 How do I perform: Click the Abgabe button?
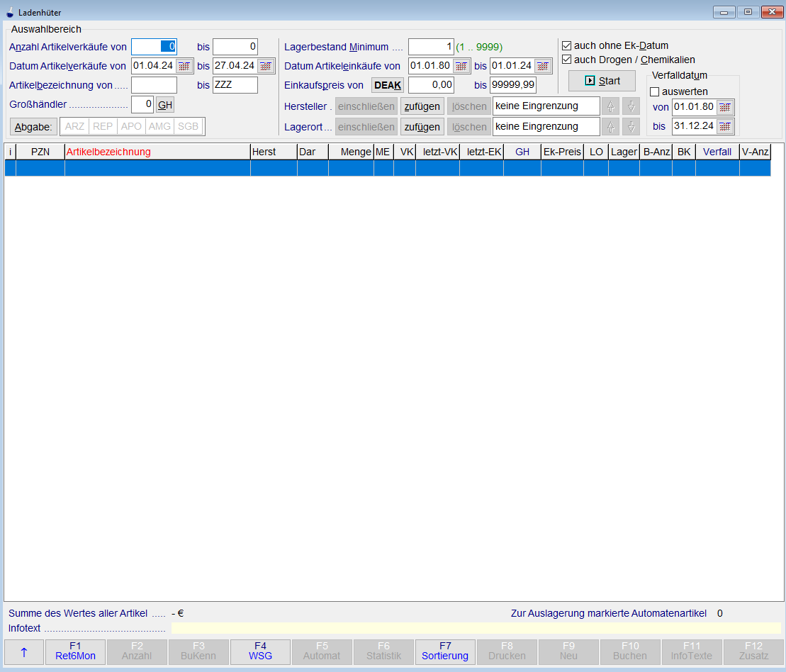(33, 126)
